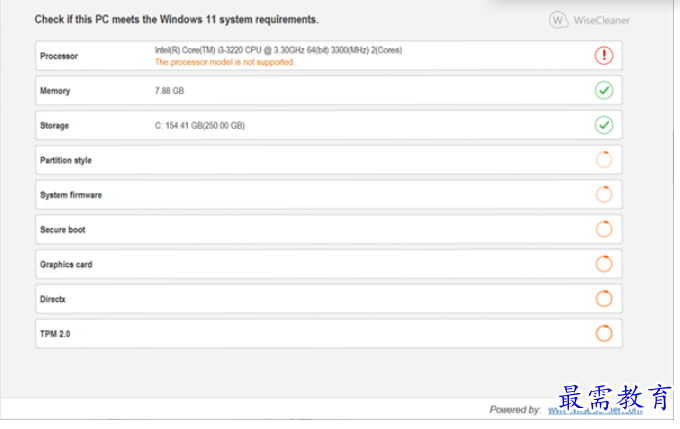Select the TPM 2.0 row label

coord(55,334)
